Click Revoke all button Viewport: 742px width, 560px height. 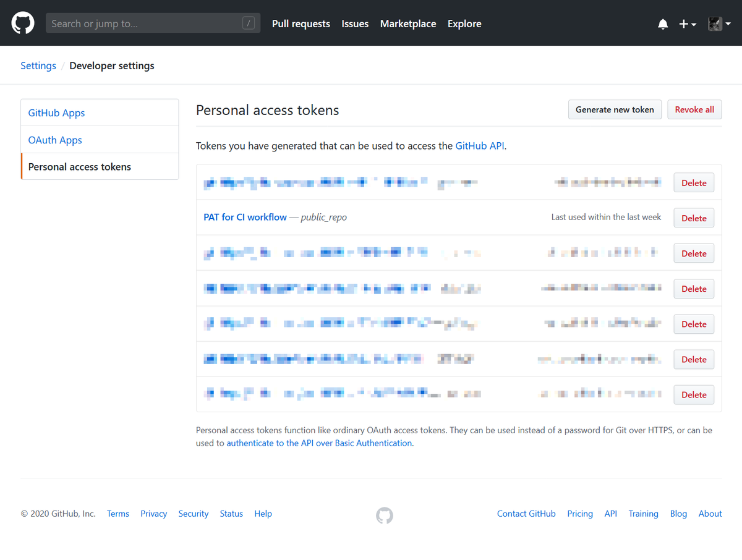click(x=694, y=109)
